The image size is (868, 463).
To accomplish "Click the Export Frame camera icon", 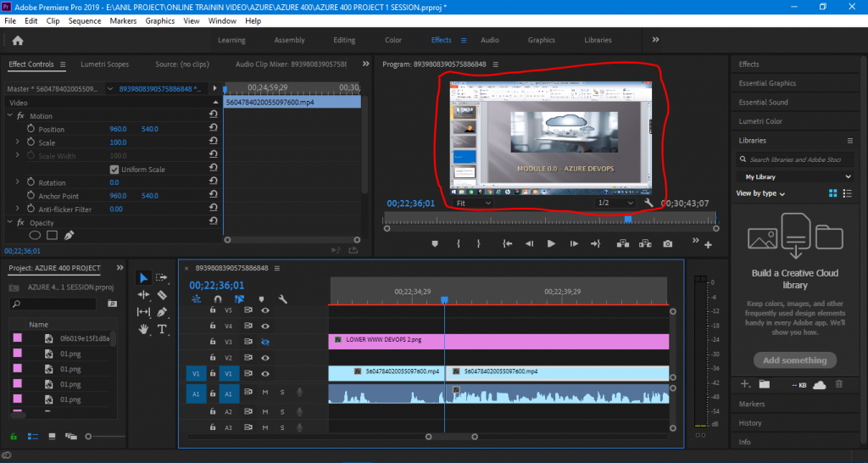I will tap(668, 243).
